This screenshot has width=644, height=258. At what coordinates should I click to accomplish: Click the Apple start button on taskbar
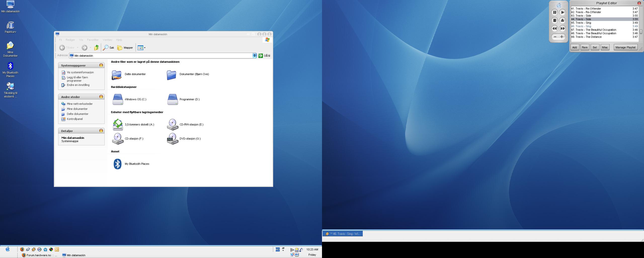[x=8, y=249]
